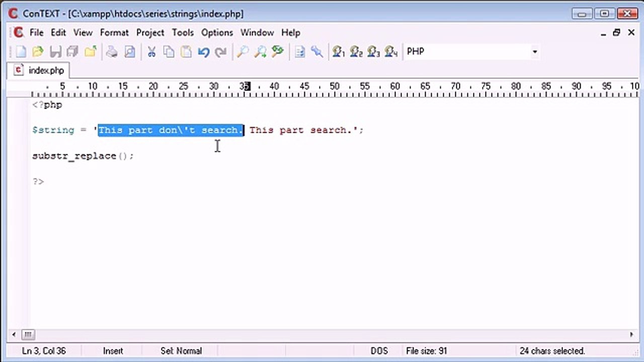
Task: Click the horizontal scrollbar right arrow
Action: (x=631, y=334)
